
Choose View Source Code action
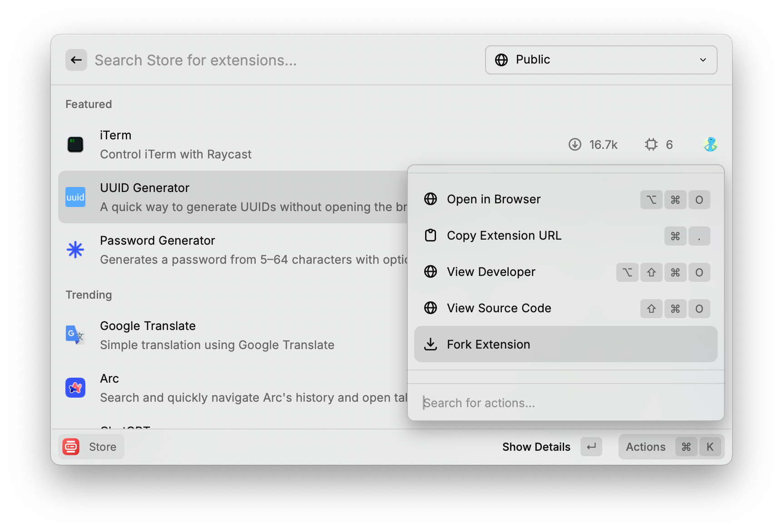point(566,308)
